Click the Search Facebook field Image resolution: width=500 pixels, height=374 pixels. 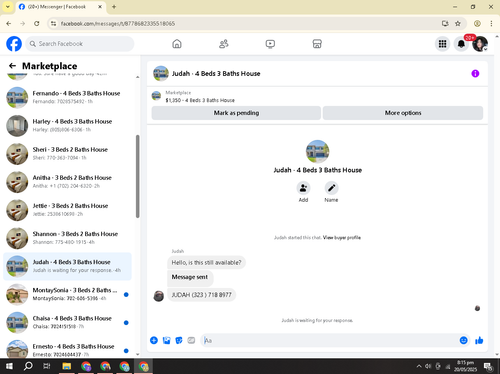tap(80, 44)
